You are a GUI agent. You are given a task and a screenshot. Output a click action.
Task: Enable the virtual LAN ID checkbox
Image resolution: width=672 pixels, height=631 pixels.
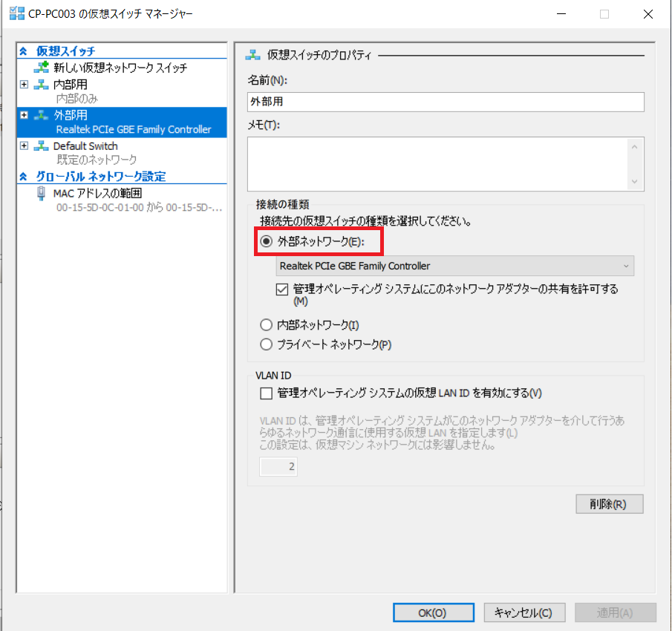(x=267, y=393)
